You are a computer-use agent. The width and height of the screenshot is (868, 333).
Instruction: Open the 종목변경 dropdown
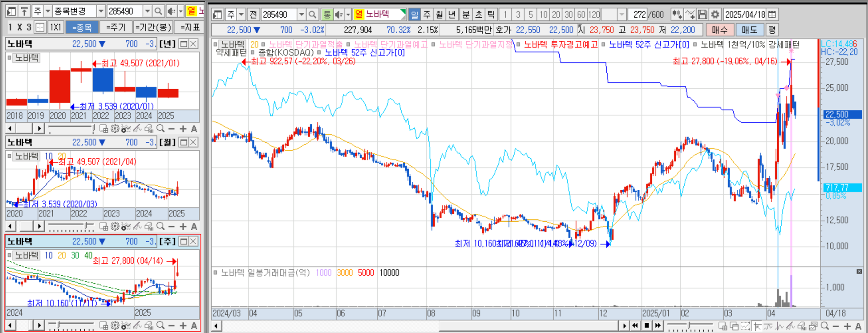click(101, 11)
